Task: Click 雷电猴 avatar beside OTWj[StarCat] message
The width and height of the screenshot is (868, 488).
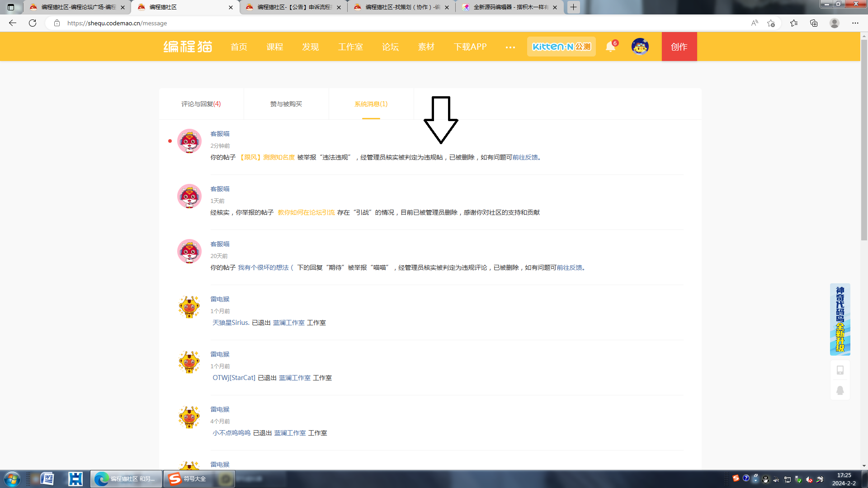Action: 189,362
